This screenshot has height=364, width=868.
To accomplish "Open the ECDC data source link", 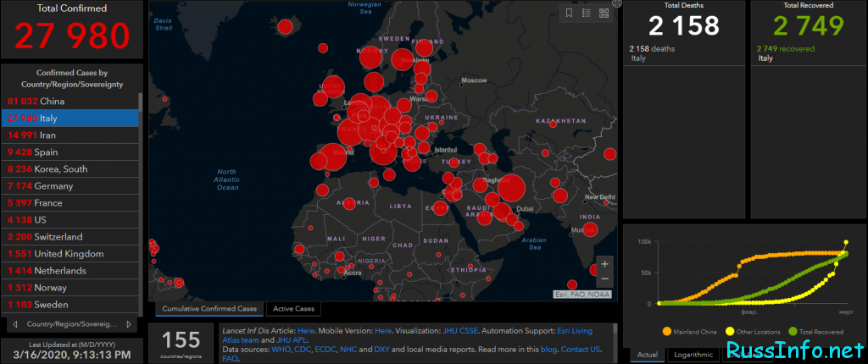I will [x=326, y=350].
